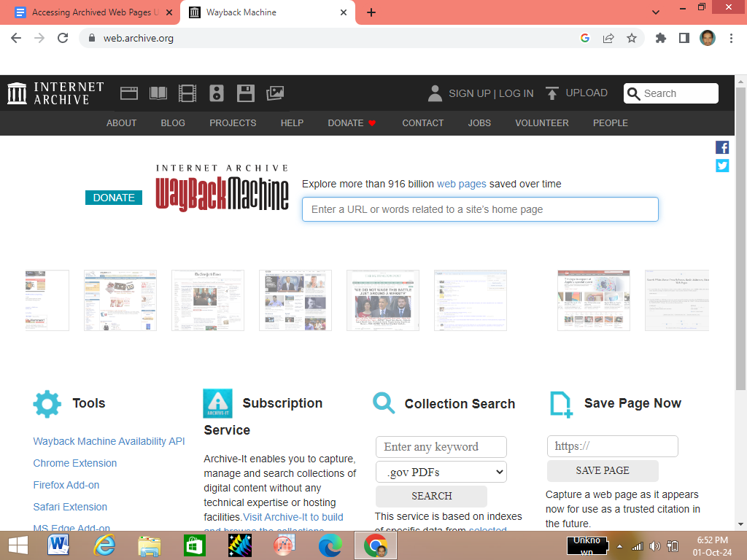Click the Google icon in address bar
Viewport: 747px width, 560px height.
(585, 38)
